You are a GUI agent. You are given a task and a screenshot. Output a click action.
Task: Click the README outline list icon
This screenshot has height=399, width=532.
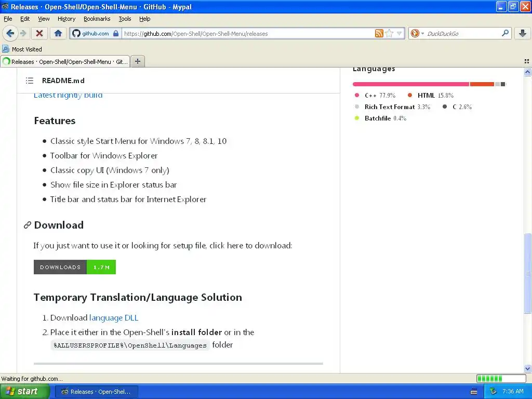click(x=30, y=81)
